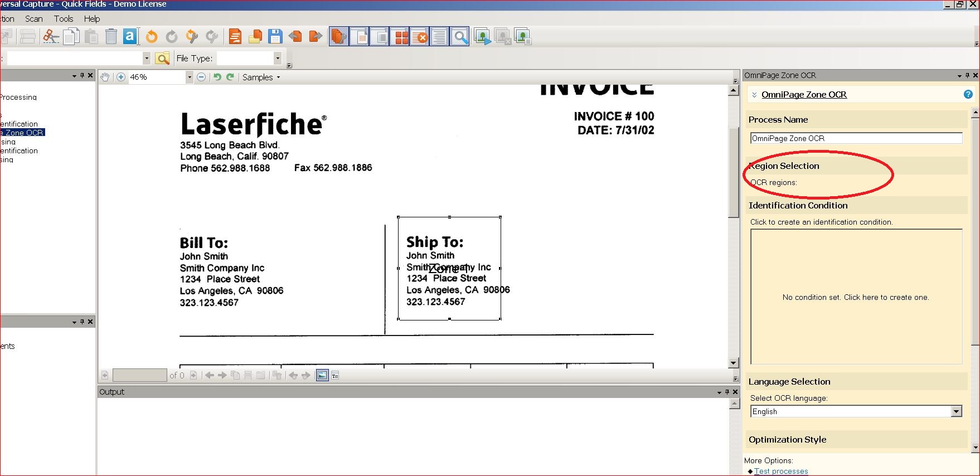Open the OmniPage Zone OCR panel options arrow

click(x=959, y=75)
